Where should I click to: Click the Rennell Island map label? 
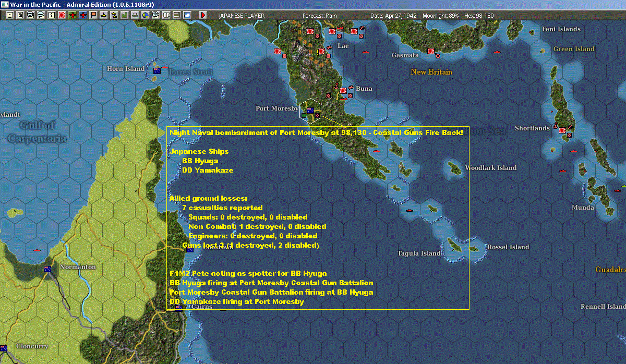pos(603,307)
